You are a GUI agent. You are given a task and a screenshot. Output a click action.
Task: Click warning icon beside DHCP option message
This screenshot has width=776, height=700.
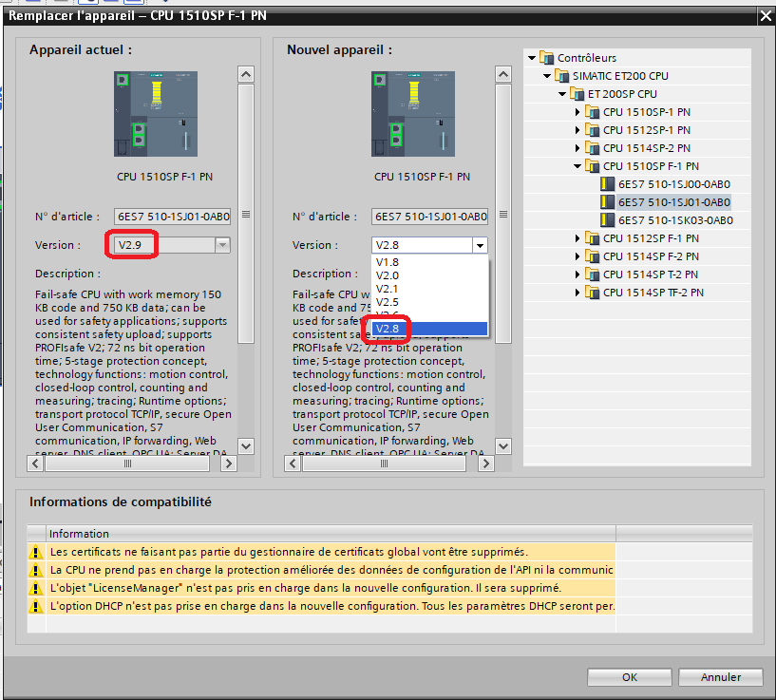[36, 606]
